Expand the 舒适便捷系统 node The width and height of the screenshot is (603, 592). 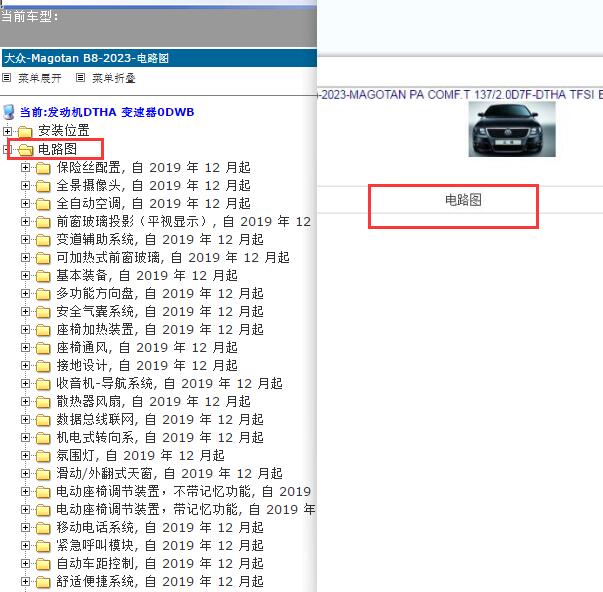click(25, 581)
